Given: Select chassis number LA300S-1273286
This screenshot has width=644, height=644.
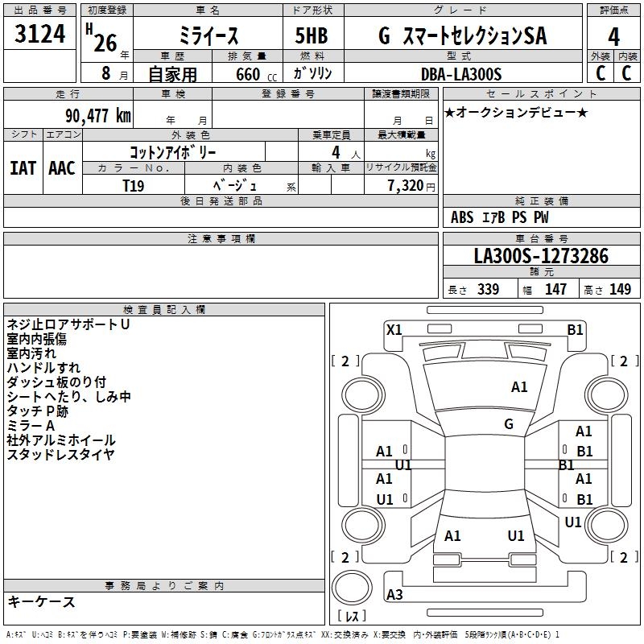Looking at the screenshot, I should coord(541,256).
